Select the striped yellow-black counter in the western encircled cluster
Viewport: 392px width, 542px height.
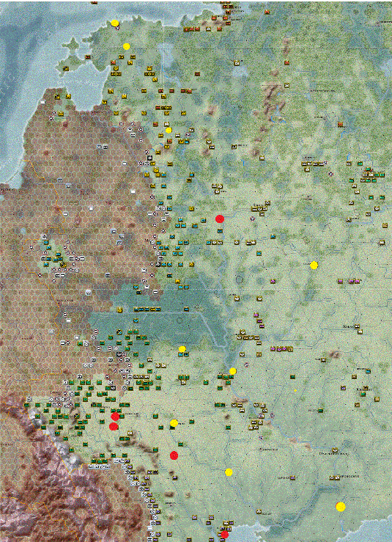[x=63, y=265]
